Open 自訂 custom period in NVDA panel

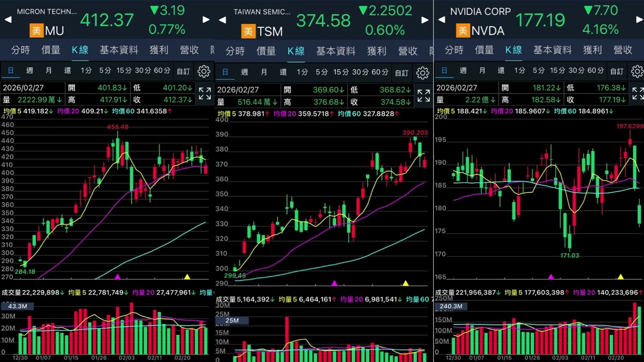click(x=617, y=71)
